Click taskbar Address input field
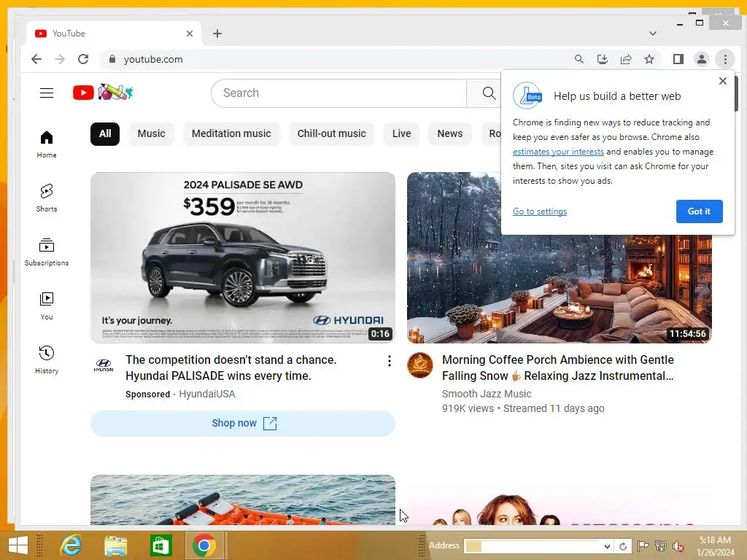This screenshot has width=747, height=560. [x=533, y=546]
